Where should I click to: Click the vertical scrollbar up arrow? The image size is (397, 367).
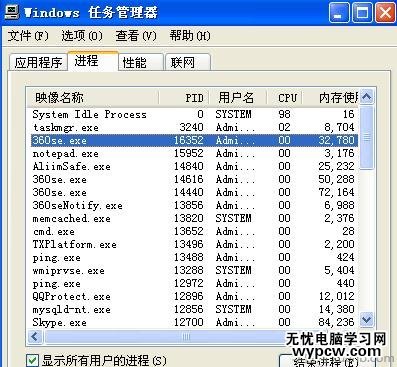(367, 97)
